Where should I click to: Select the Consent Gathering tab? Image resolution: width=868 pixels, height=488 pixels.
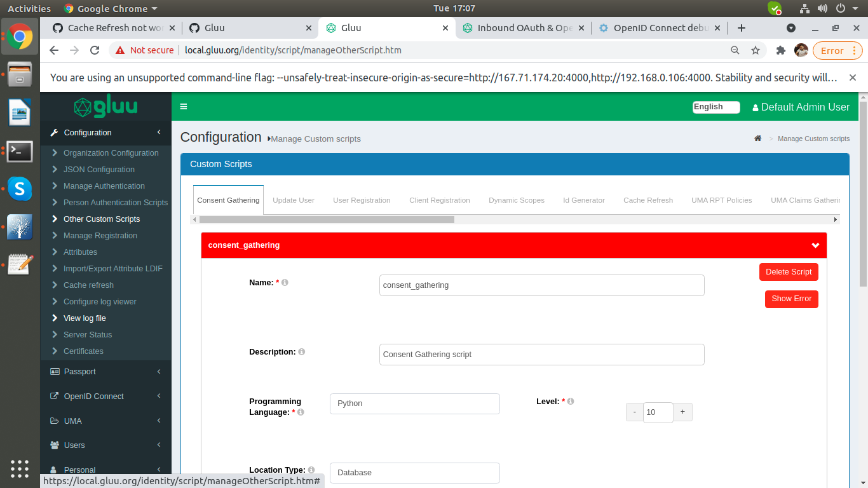228,200
